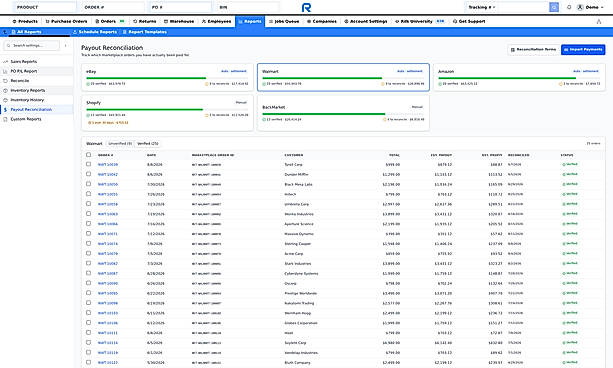This screenshot has height=368, width=613.
Task: Click the back arrow in blue sub-navigation
Action: [x=5, y=32]
